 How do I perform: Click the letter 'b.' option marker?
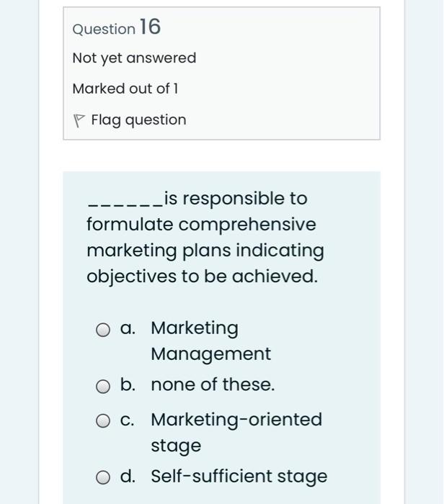pos(128,385)
